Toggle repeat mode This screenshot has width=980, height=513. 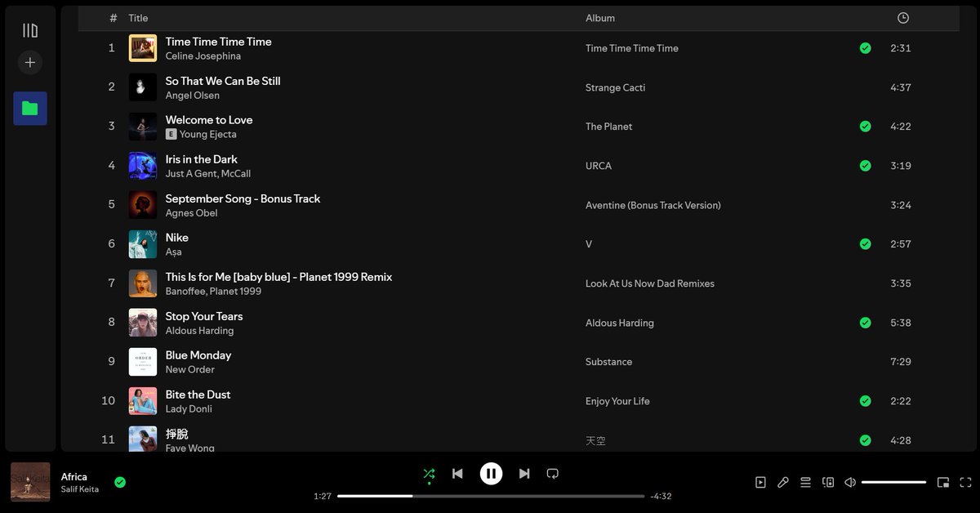click(x=553, y=473)
